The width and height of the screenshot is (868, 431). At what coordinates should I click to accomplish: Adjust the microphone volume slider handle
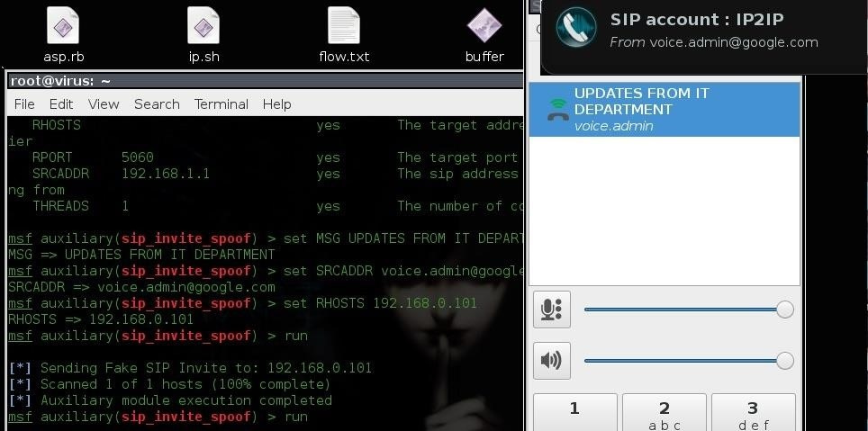[x=785, y=310]
